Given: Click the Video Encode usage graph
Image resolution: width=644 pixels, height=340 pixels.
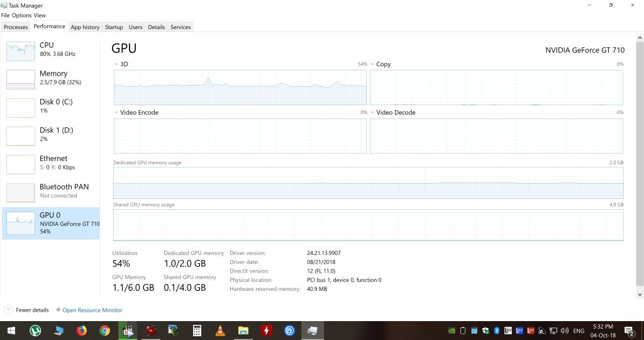Looking at the screenshot, I should (x=240, y=135).
